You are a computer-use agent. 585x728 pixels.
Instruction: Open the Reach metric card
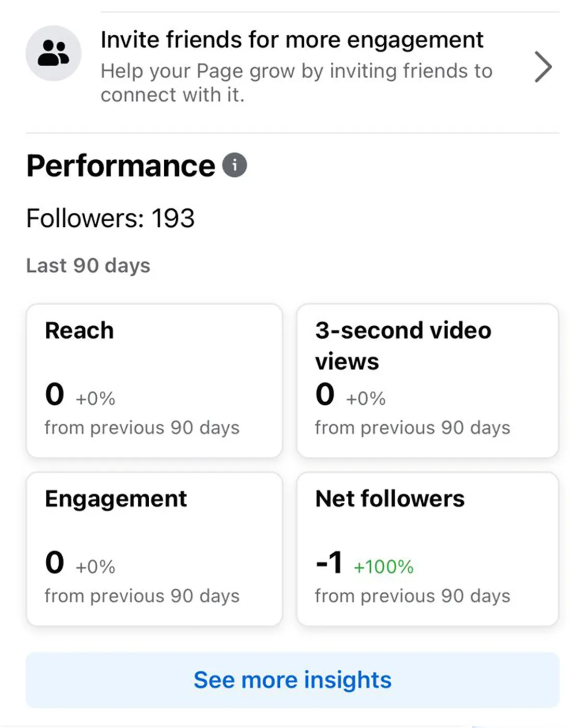tap(154, 381)
